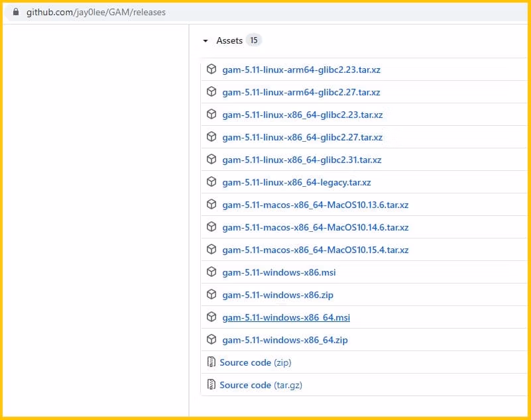Get gam-5.11-macos-x86_64-MacOS10.15.4.tar.xz

(315, 250)
